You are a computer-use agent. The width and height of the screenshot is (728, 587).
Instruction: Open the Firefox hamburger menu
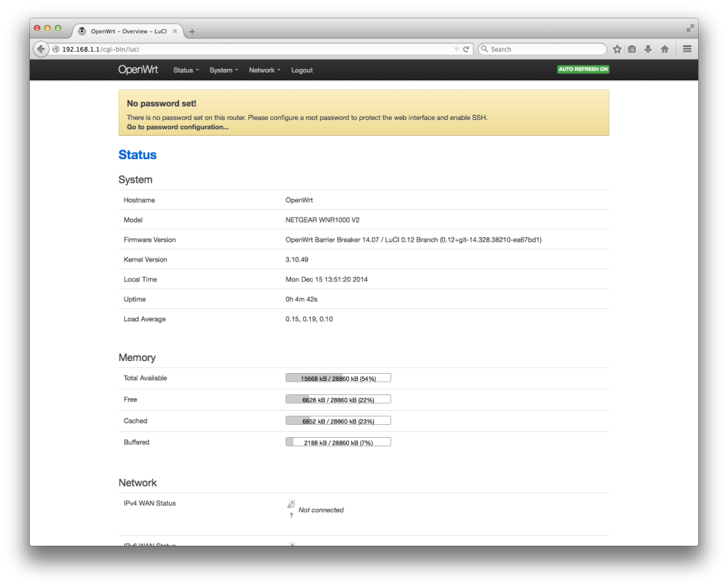point(685,49)
